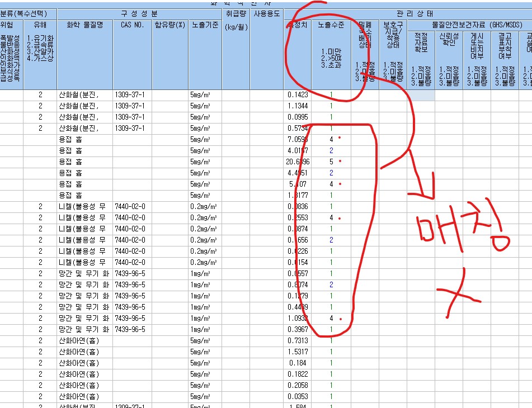Viewport: 532px width, 408px height.
Task: Select the measurement cell showing 20.6396
Action: (298, 162)
